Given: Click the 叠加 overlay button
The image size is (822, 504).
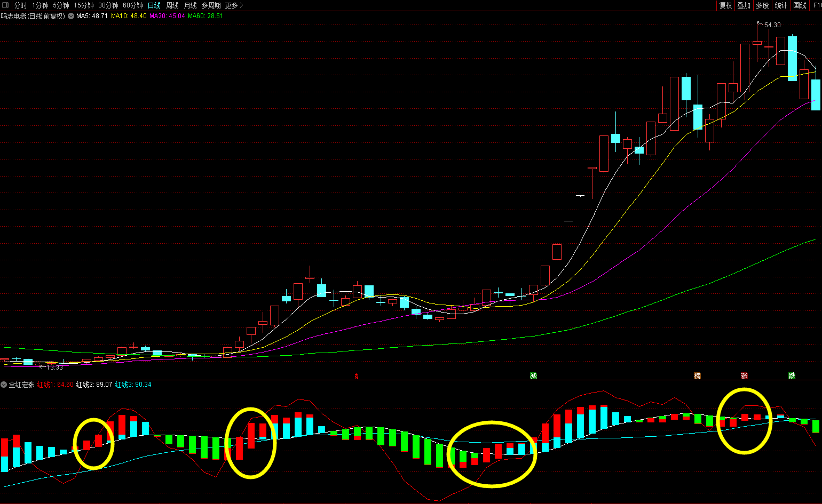Looking at the screenshot, I should pyautogui.click(x=744, y=5).
